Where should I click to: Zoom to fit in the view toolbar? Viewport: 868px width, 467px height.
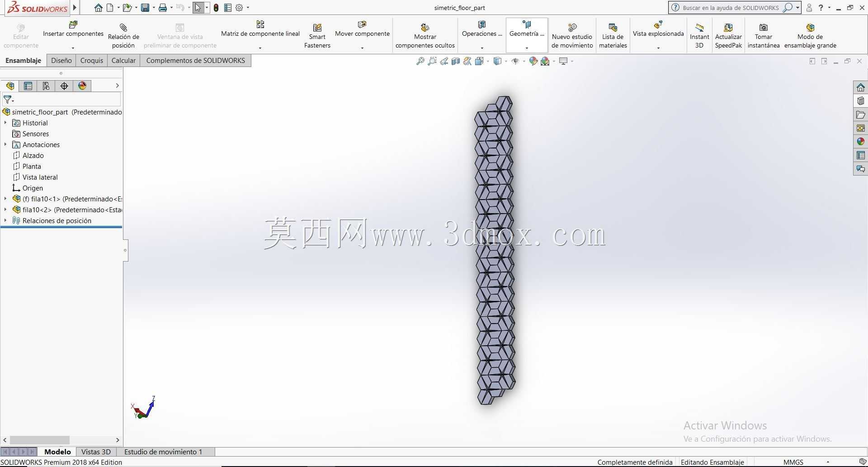coord(420,61)
